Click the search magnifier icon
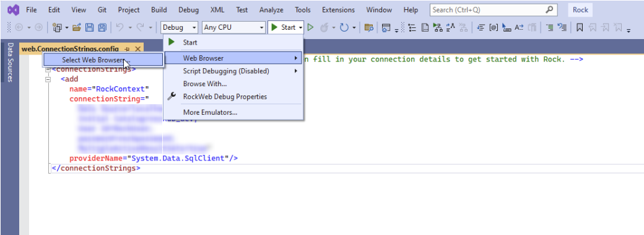The height and width of the screenshot is (235, 644). point(549,9)
